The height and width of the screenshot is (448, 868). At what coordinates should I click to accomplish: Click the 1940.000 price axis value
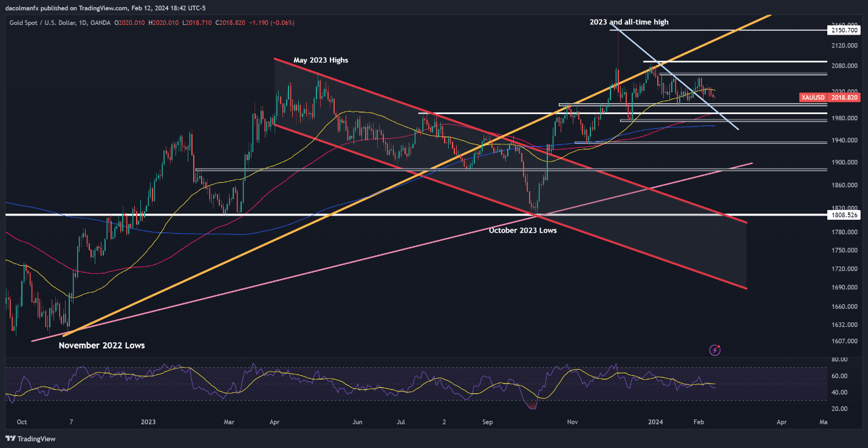846,140
